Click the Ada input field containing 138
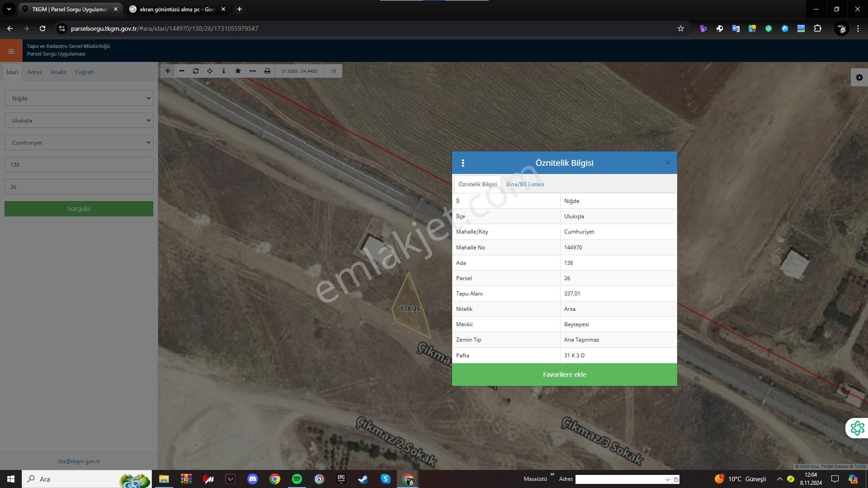 (79, 164)
